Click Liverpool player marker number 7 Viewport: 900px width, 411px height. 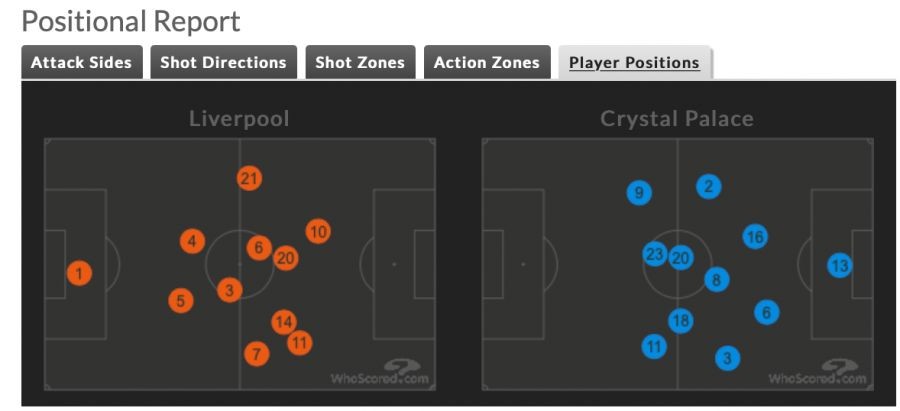point(256,354)
